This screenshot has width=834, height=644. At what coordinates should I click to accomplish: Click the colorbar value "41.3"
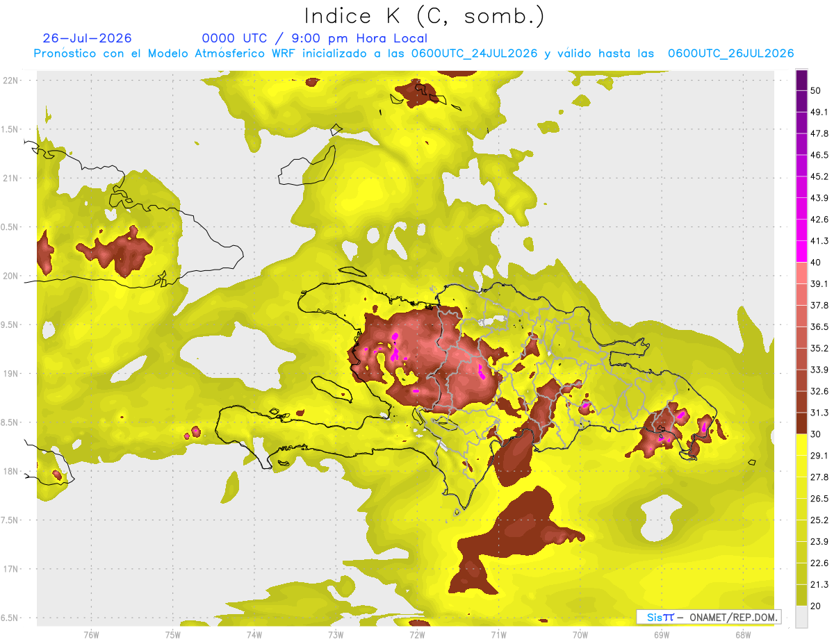(819, 241)
